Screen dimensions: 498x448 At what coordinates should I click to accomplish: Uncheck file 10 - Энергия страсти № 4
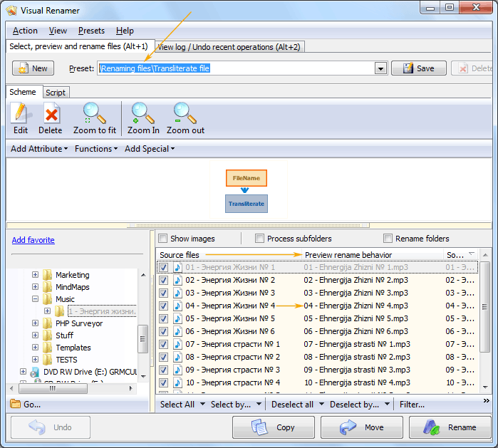tap(163, 382)
